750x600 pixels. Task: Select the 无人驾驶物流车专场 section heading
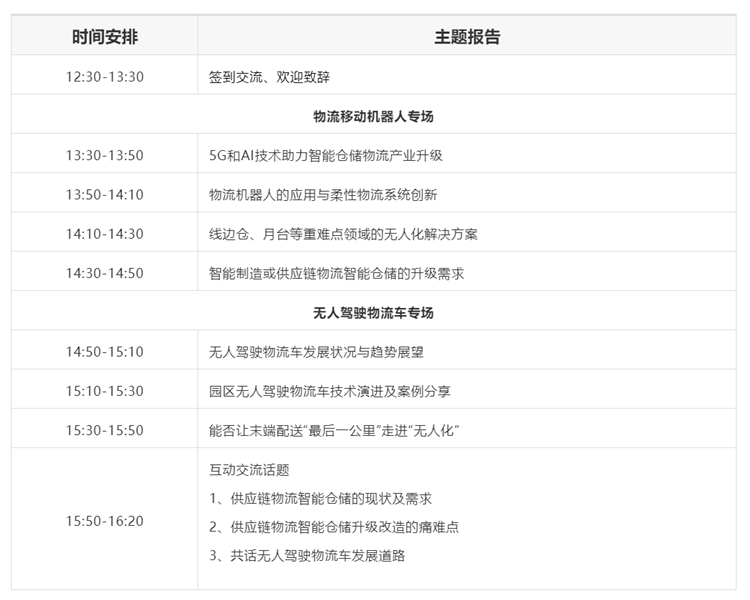(x=373, y=312)
